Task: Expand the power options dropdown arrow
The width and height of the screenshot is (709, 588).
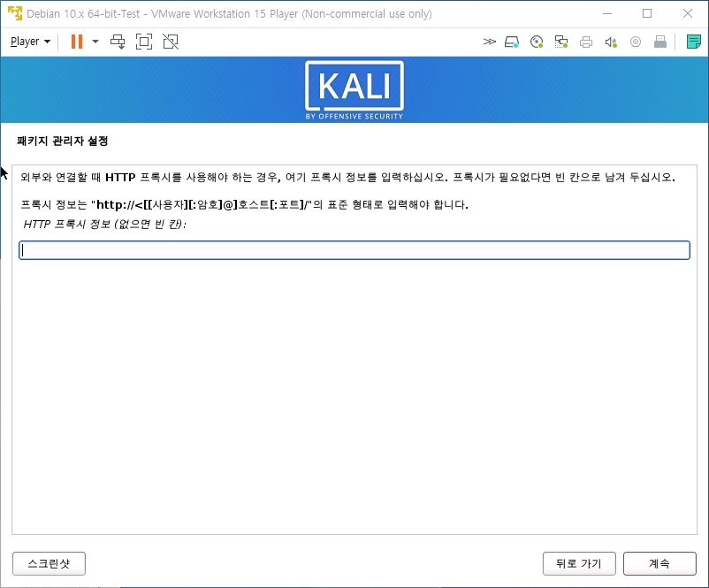Action: point(95,42)
